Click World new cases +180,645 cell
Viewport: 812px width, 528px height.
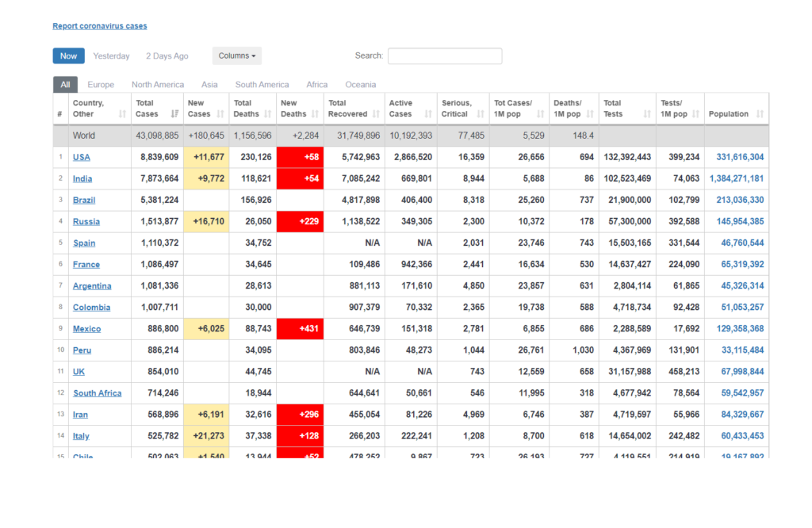click(x=206, y=136)
